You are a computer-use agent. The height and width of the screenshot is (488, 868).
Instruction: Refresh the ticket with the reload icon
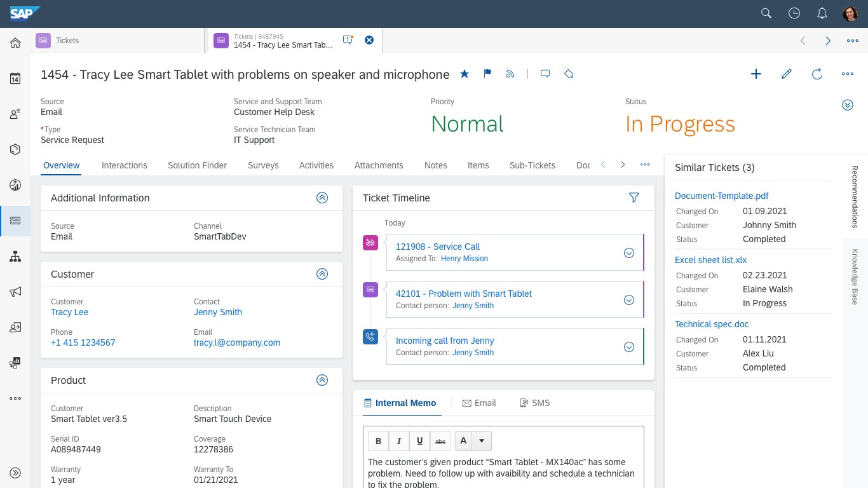(817, 74)
